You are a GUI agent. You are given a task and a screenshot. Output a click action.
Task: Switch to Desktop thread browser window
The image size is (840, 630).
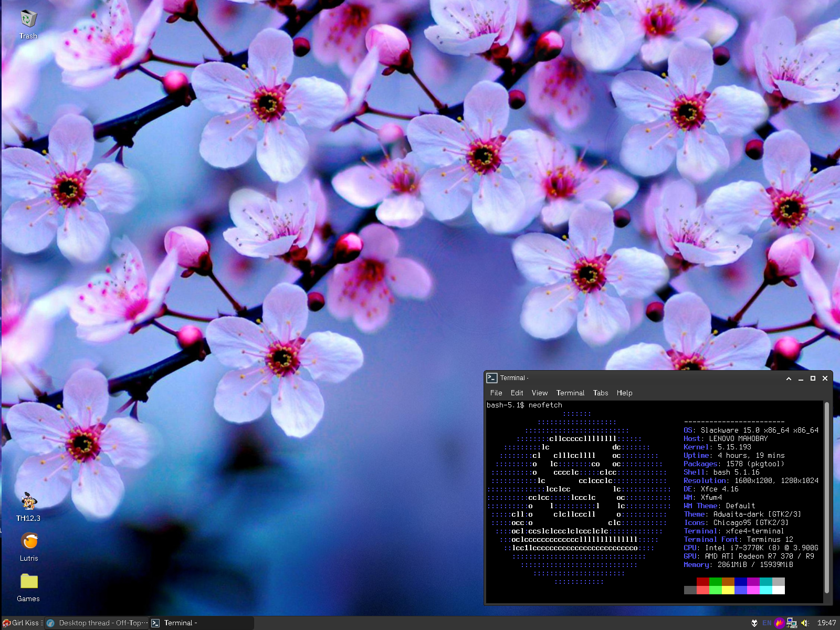[x=97, y=623]
